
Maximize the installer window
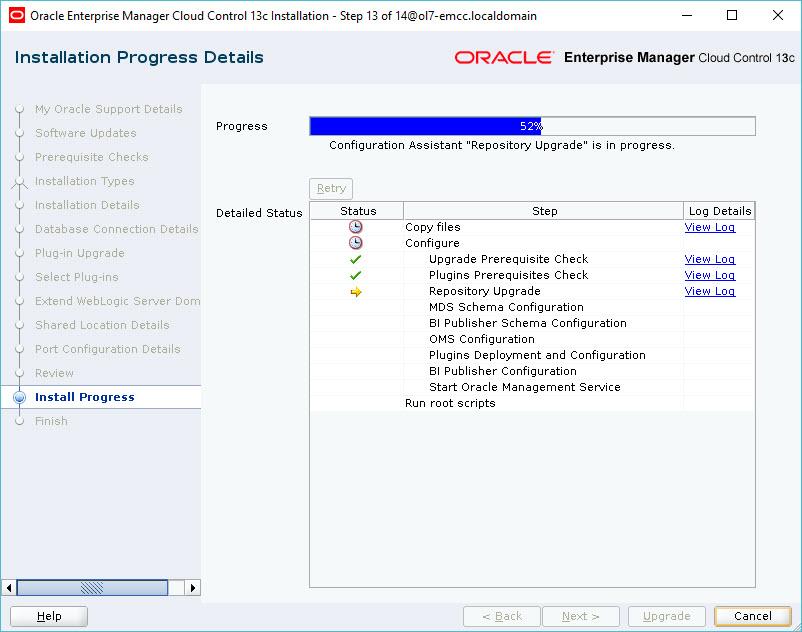732,15
